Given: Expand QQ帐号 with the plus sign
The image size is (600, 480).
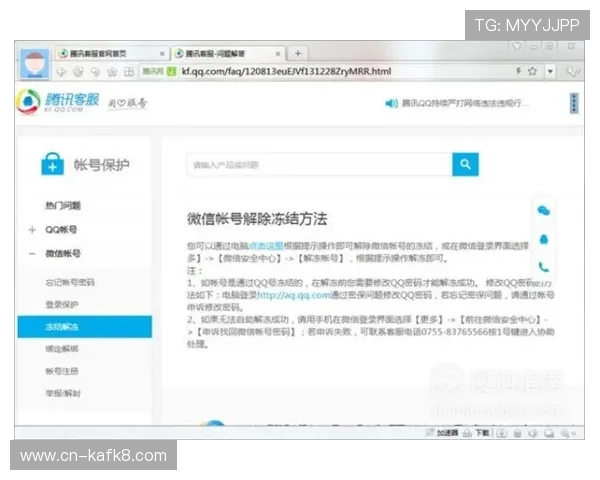Looking at the screenshot, I should 32,230.
